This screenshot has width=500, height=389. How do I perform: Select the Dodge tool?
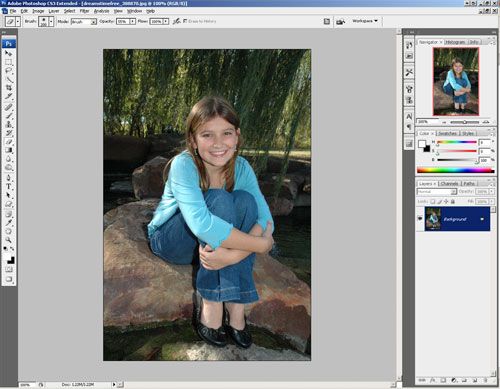(x=9, y=167)
